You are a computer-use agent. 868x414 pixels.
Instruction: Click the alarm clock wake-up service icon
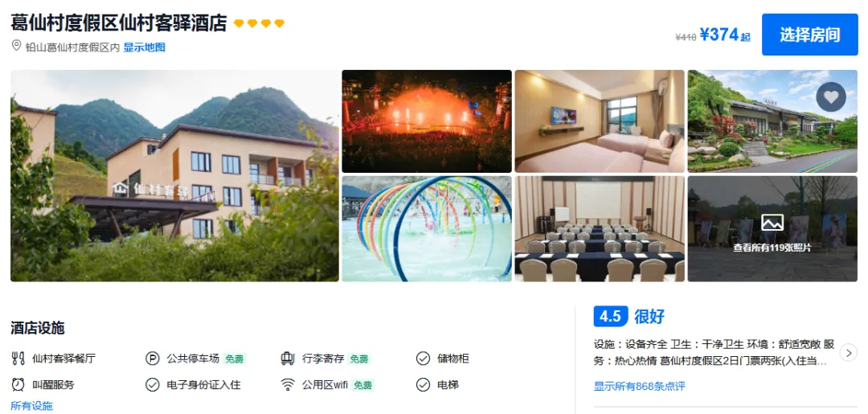(18, 385)
